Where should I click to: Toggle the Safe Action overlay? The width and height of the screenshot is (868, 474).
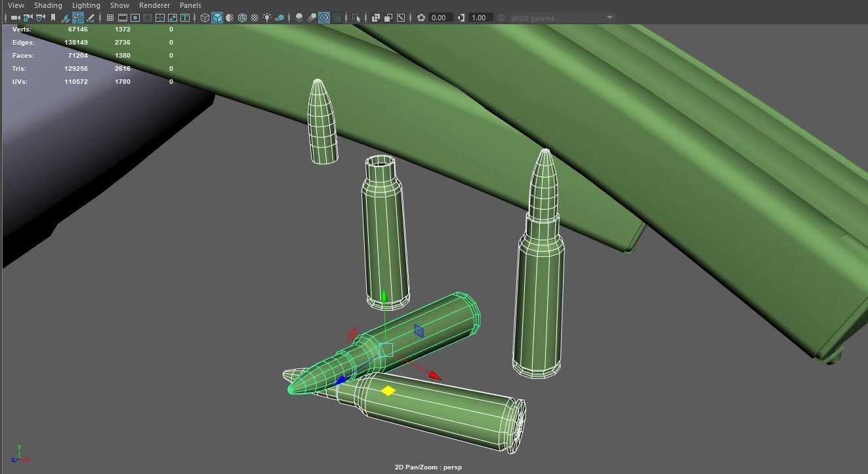pos(173,18)
